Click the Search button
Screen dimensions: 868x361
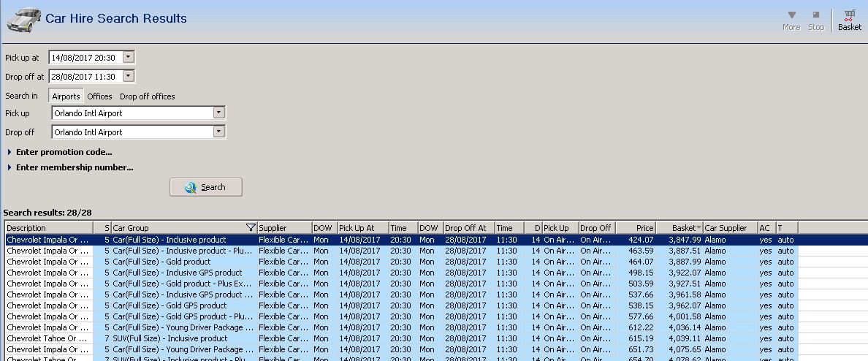pyautogui.click(x=206, y=187)
